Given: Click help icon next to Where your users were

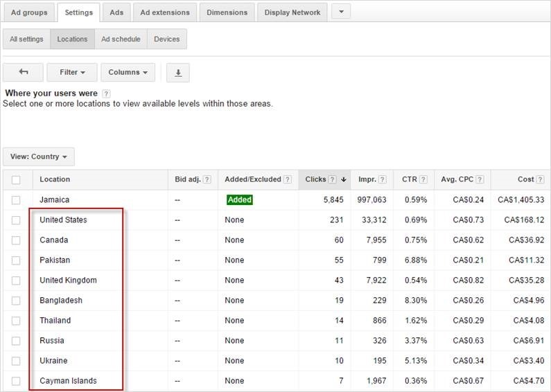Looking at the screenshot, I should (x=106, y=93).
